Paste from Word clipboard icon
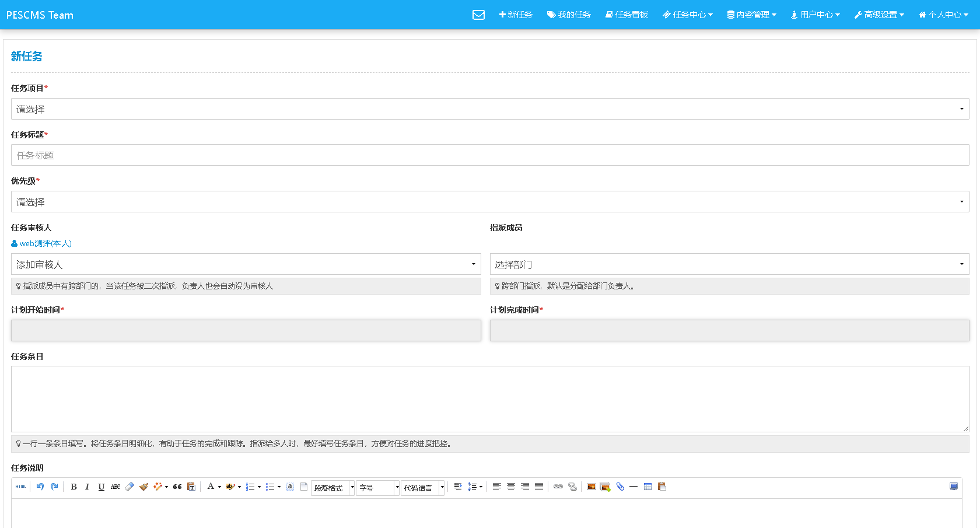 [661, 487]
